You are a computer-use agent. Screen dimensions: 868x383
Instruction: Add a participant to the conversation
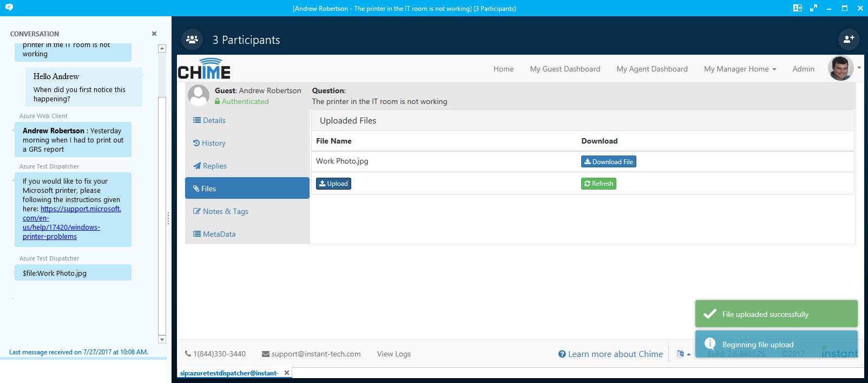[x=849, y=40]
